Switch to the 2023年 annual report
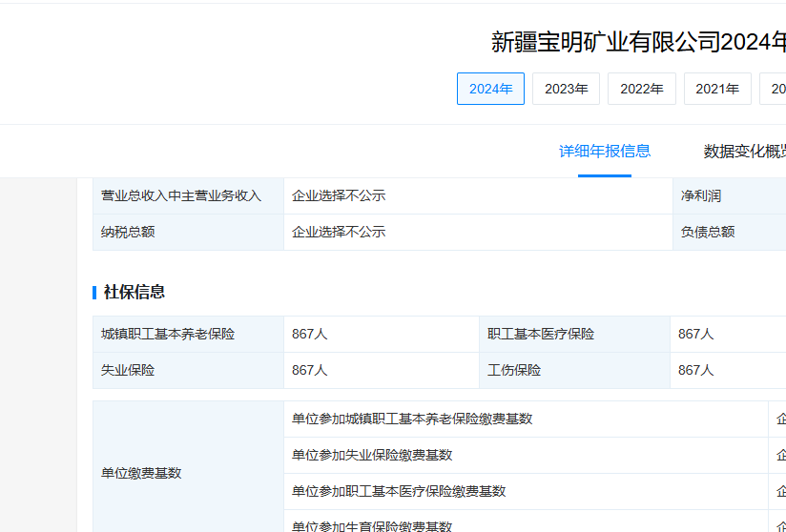 tap(566, 89)
